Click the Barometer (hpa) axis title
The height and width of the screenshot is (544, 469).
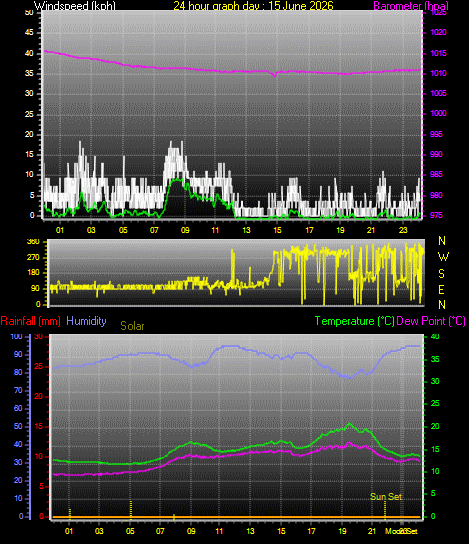coord(411,6)
